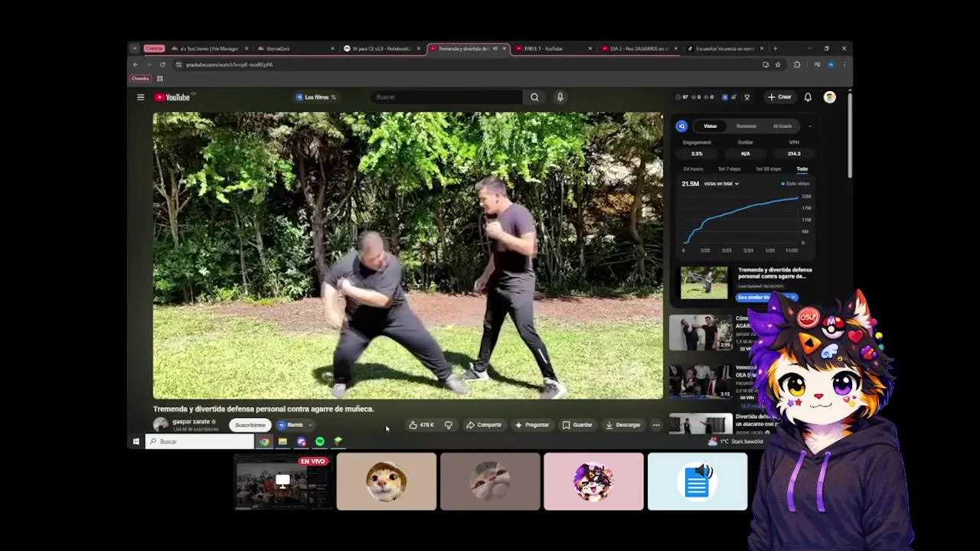Open vidIQ panel video thumbnail
The height and width of the screenshot is (551, 980).
[x=704, y=282]
